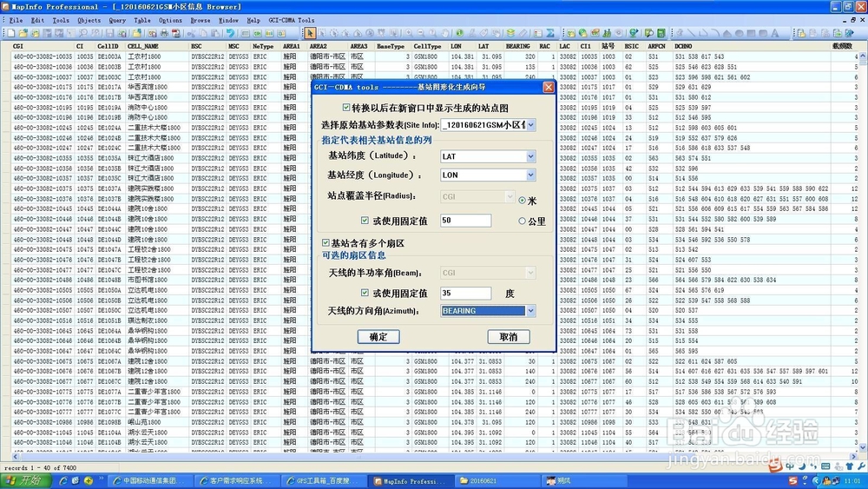Switch to GPS工具箱 taskbar window
This screenshot has width=868, height=489.
pyautogui.click(x=324, y=480)
